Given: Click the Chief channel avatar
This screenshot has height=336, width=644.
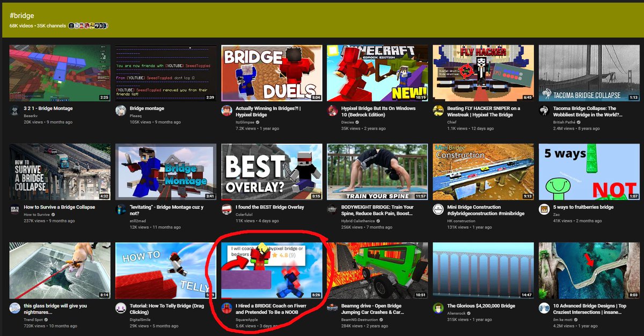Looking at the screenshot, I should click(438, 109).
